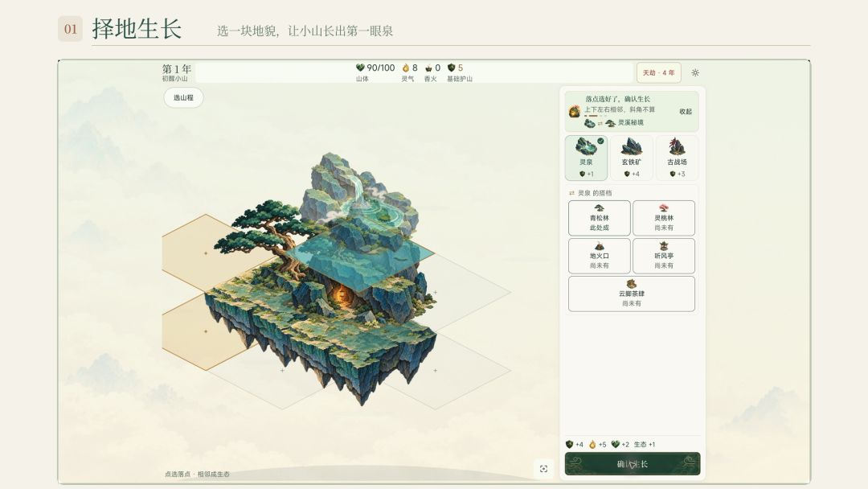868x489 pixels.
Task: Click the 择地生长 step heading
Action: 137,29
